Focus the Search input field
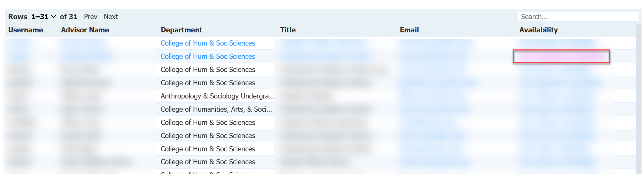This screenshot has height=174, width=644. [578, 17]
